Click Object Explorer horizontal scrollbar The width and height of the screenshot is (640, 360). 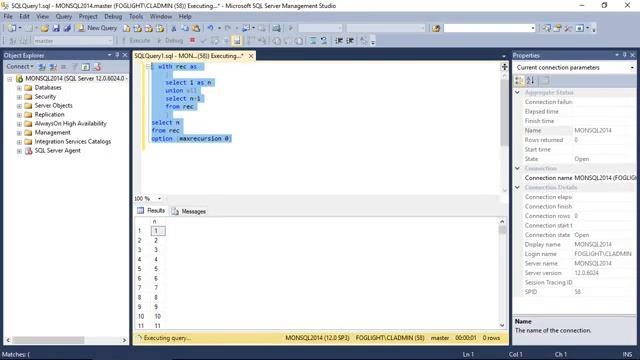pyautogui.click(x=65, y=340)
